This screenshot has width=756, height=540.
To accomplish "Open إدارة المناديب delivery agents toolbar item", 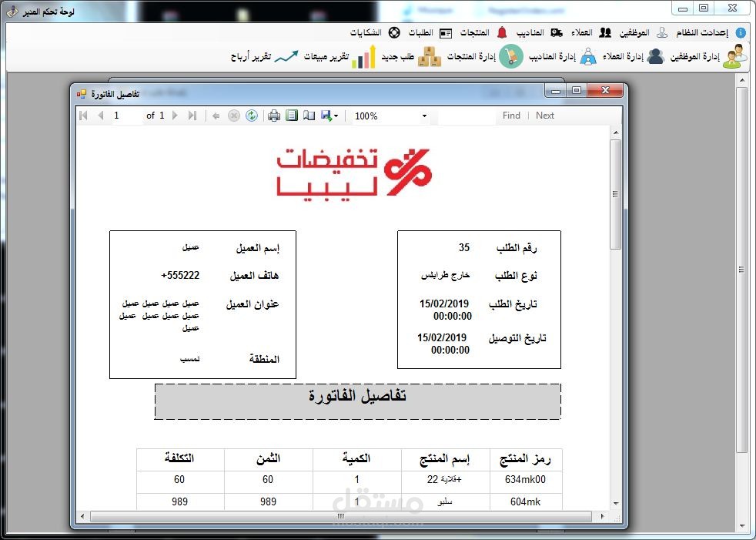I will click(563, 56).
